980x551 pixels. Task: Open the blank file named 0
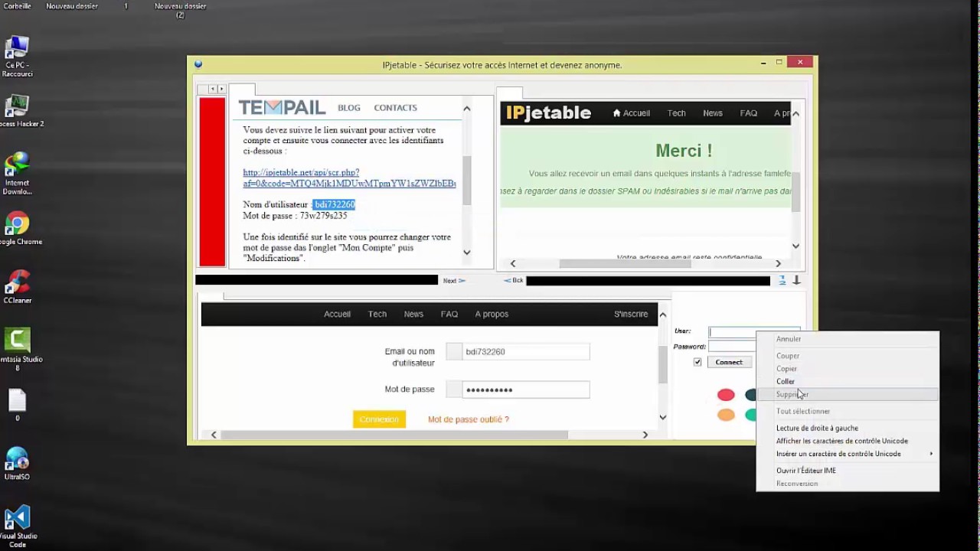17,405
